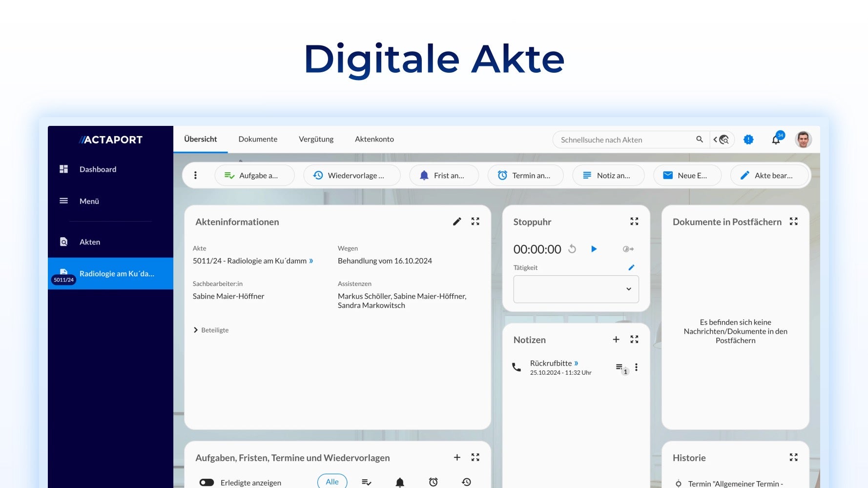Viewport: 868px width, 488px height.
Task: Open the Rückrufbitte note options menu
Action: pyautogui.click(x=636, y=367)
